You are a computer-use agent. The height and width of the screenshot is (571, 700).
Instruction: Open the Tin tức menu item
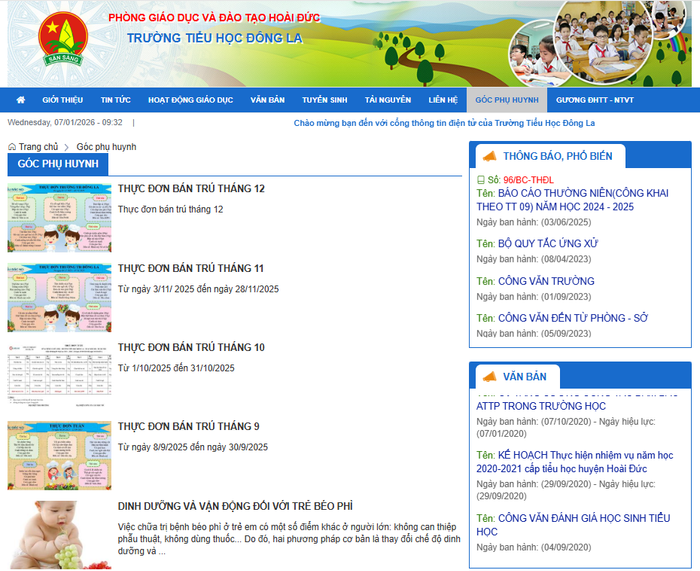tap(115, 100)
